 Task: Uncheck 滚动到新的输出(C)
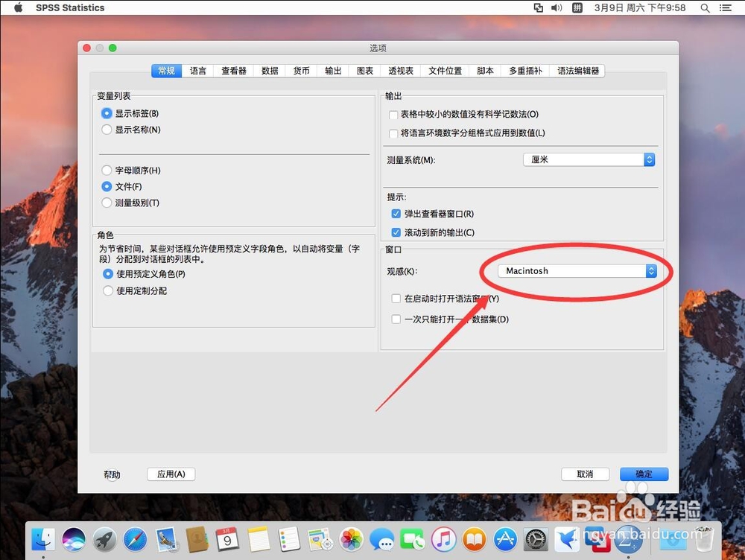(x=396, y=232)
